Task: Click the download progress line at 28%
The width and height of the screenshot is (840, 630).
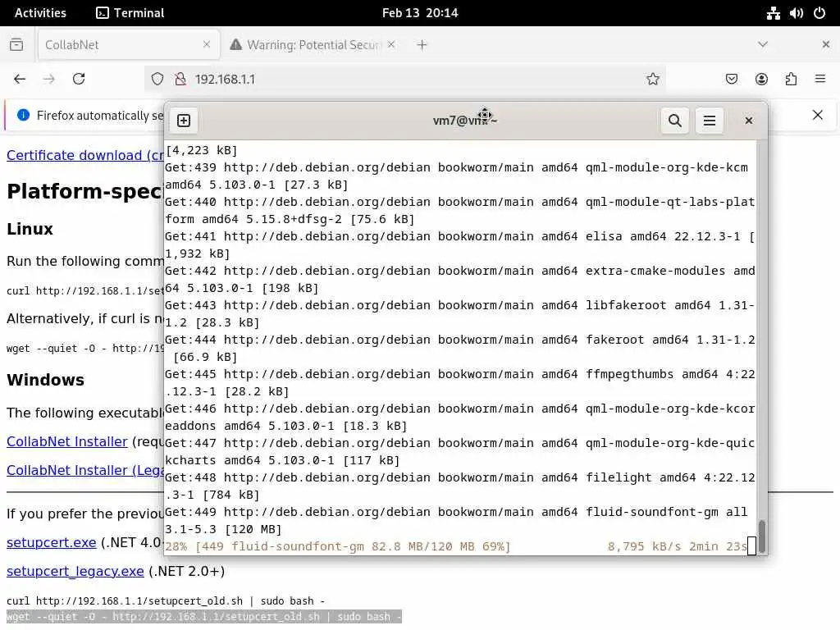Action: pyautogui.click(x=456, y=546)
